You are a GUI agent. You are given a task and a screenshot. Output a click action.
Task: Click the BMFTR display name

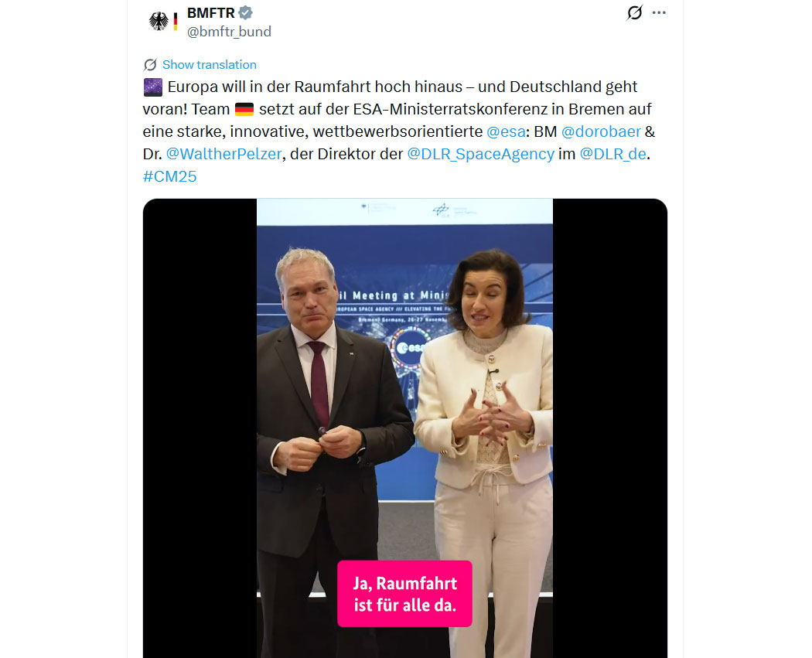point(211,12)
